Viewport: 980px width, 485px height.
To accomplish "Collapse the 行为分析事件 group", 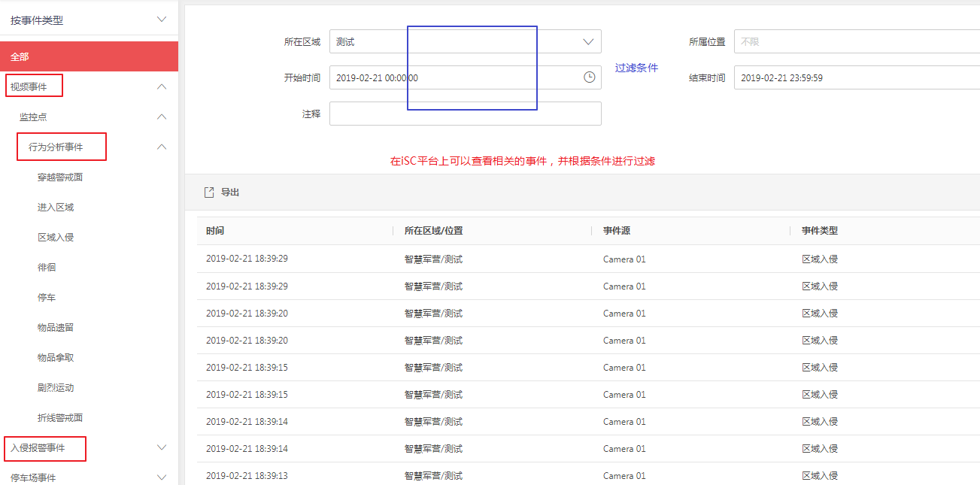I will coord(161,147).
